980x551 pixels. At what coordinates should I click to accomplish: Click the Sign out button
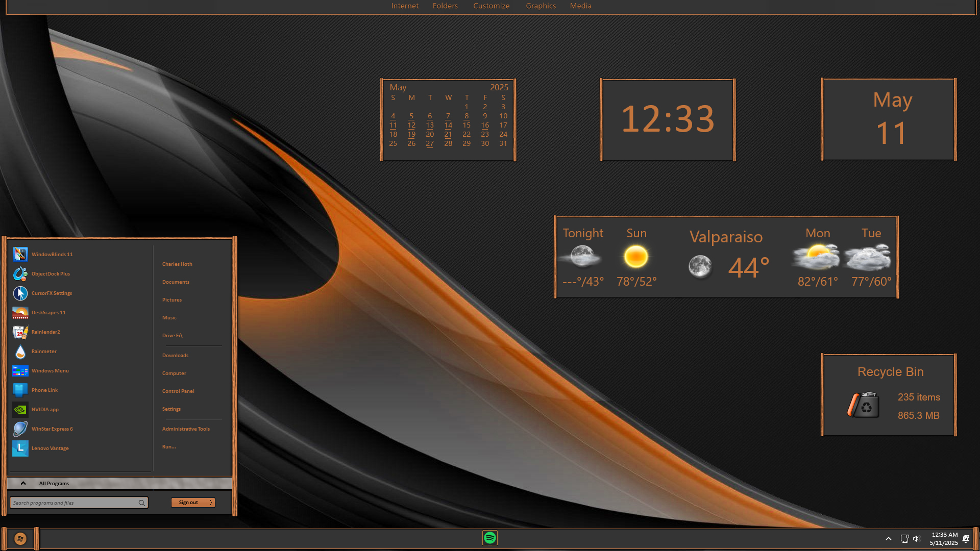(188, 503)
